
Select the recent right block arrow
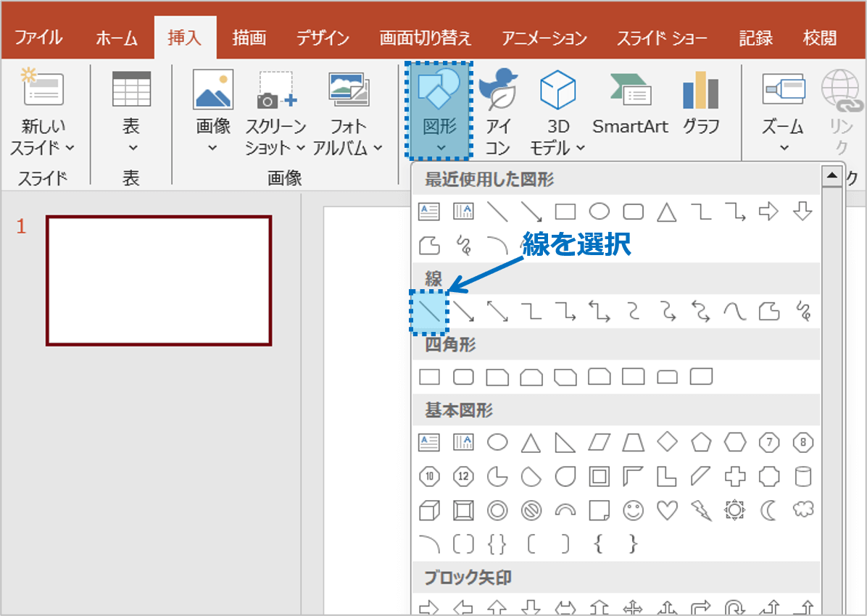pyautogui.click(x=768, y=211)
